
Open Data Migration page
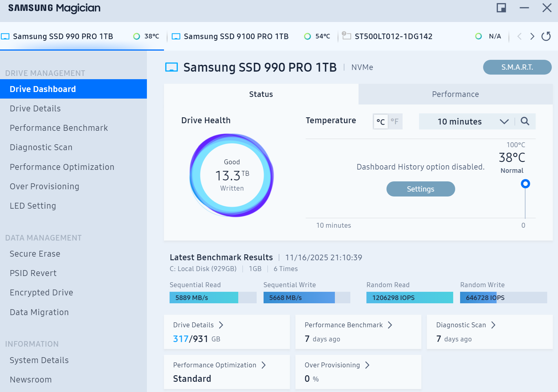(x=73, y=312)
